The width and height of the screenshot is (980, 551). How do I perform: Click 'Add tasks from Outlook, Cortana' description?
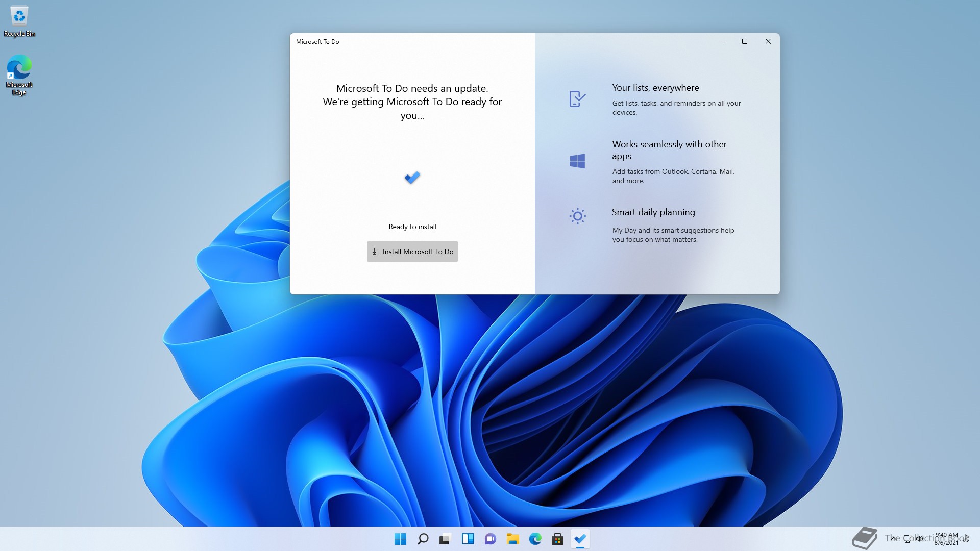click(673, 176)
